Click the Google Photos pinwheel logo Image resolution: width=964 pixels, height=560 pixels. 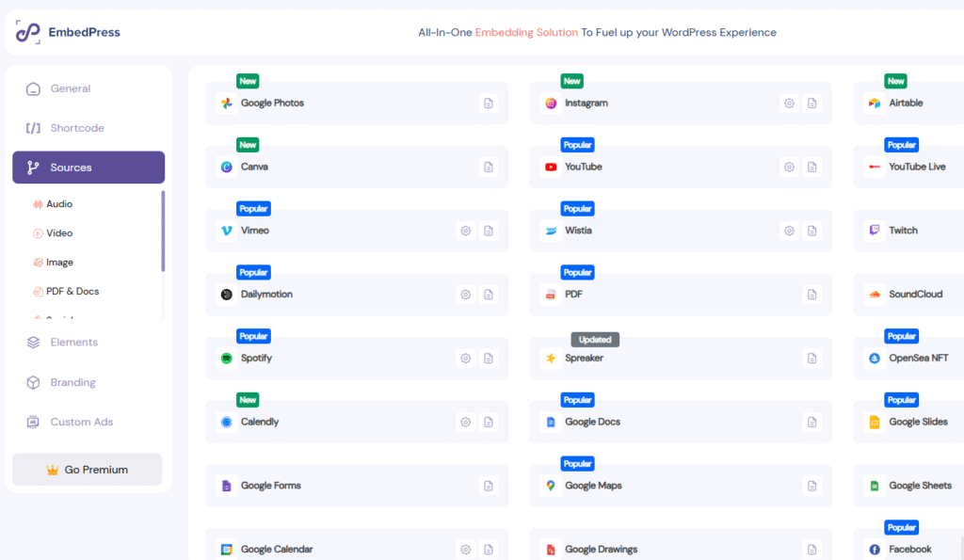coord(226,104)
